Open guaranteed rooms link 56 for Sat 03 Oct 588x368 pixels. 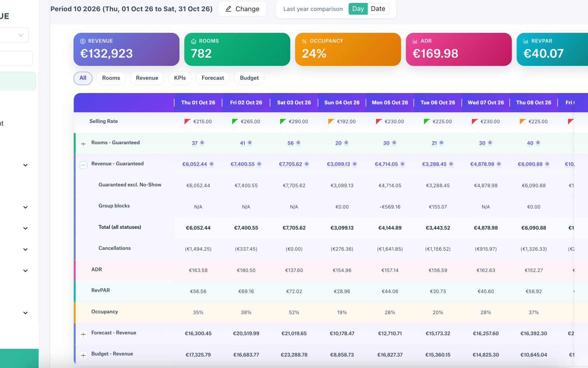(x=290, y=143)
